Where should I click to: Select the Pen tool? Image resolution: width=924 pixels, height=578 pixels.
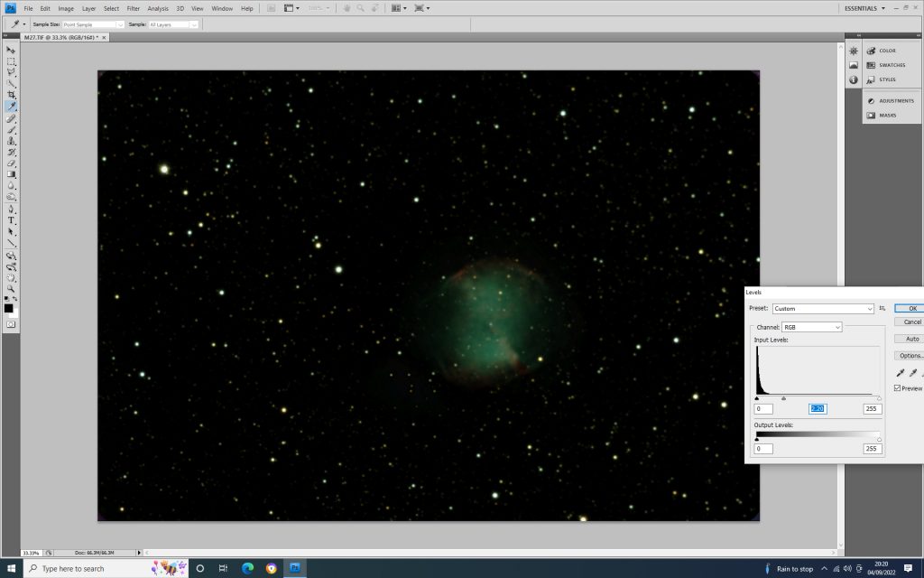pyautogui.click(x=11, y=210)
